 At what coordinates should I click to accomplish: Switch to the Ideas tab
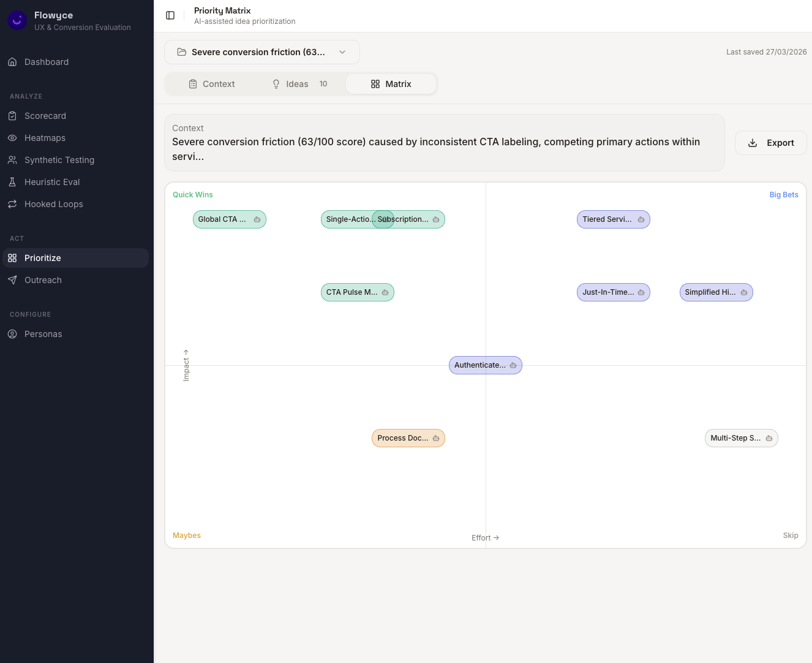click(x=300, y=84)
